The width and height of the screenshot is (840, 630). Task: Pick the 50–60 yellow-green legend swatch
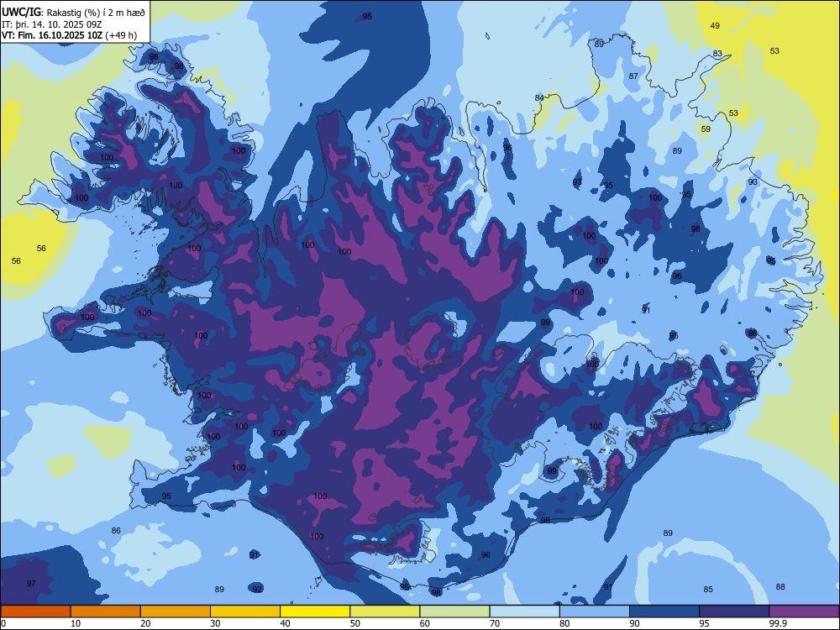point(385,612)
